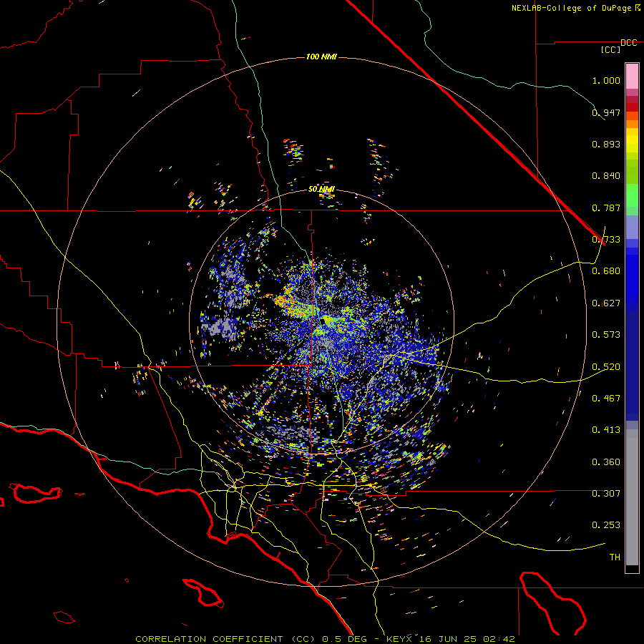The image size is (644, 644).
Task: Click the 50 NMI range ring label
Action: point(321,189)
